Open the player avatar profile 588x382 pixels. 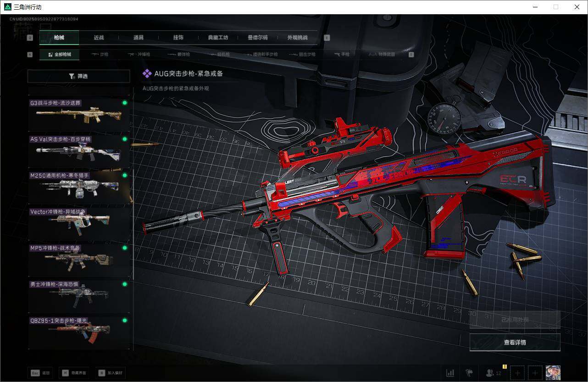[x=553, y=373]
